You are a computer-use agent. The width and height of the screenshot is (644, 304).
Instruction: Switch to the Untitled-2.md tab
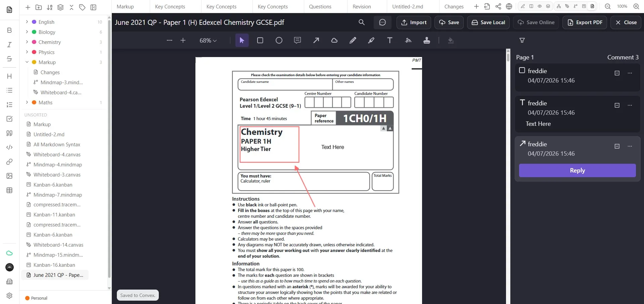coord(408,6)
